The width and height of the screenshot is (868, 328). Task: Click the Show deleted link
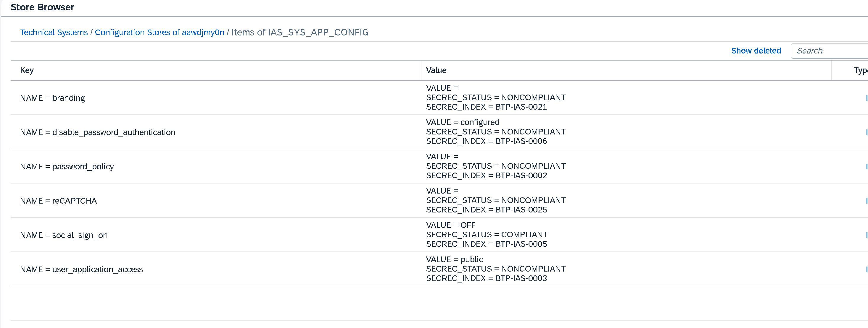756,51
